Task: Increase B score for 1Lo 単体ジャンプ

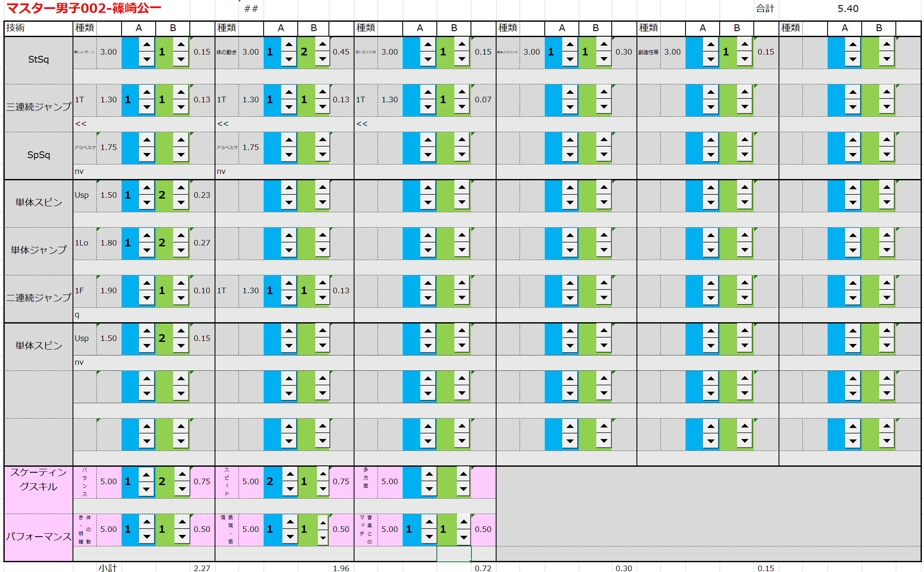Action: 181,235
